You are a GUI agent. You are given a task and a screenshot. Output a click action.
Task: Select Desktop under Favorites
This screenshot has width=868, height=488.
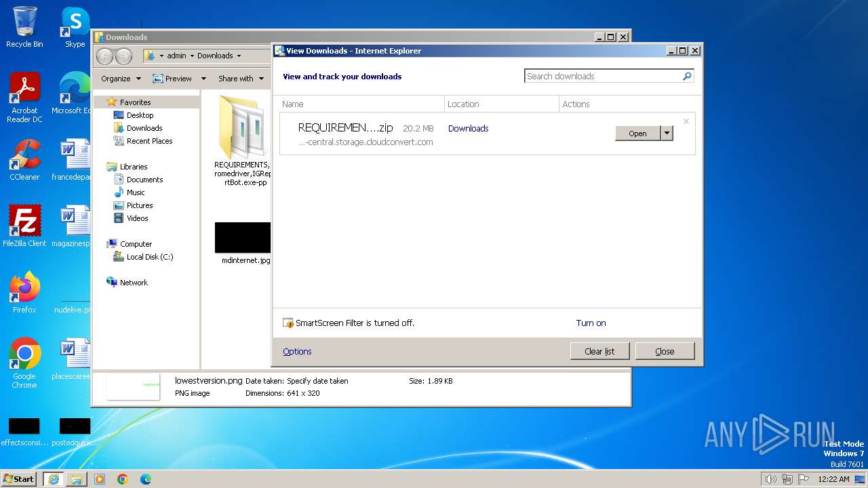[140, 115]
